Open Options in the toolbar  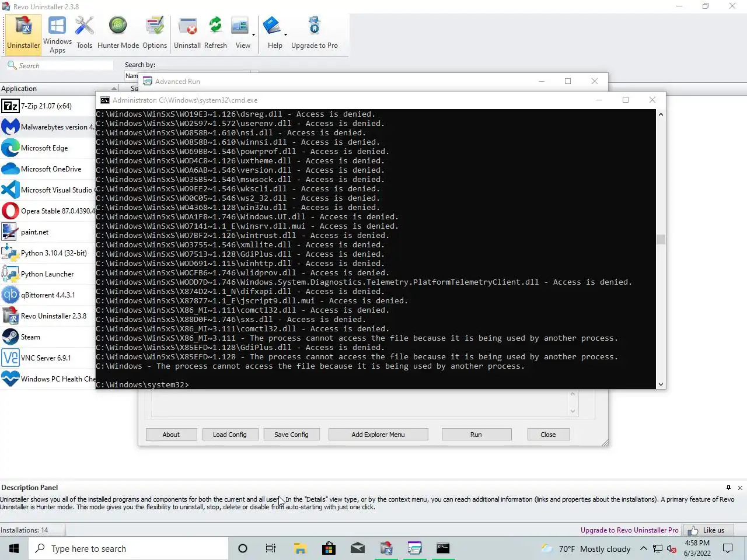point(155,34)
